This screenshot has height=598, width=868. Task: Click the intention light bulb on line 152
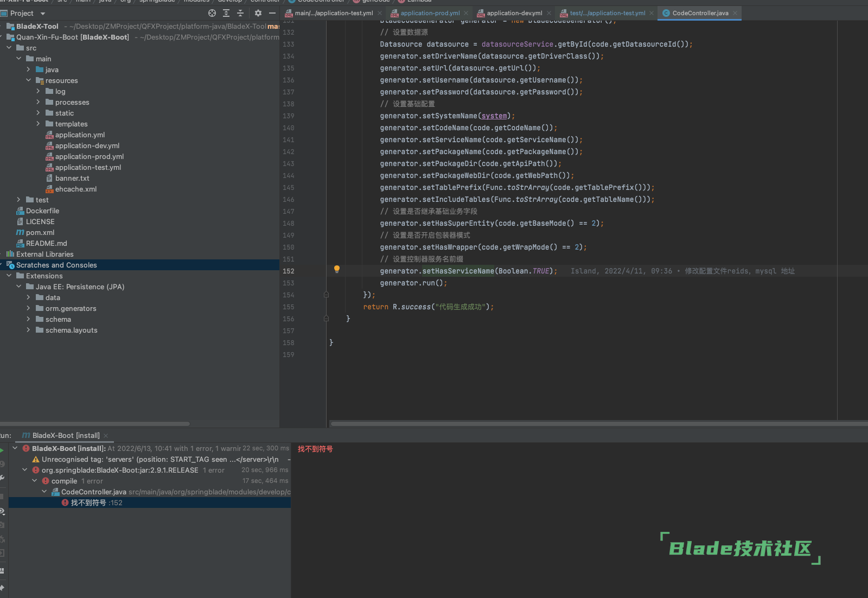tap(337, 269)
